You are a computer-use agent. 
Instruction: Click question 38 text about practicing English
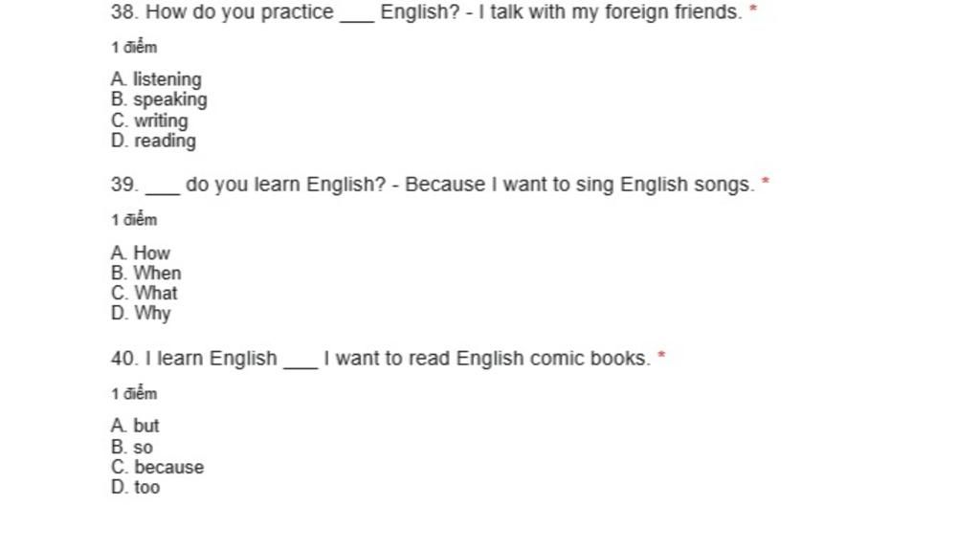(426, 11)
